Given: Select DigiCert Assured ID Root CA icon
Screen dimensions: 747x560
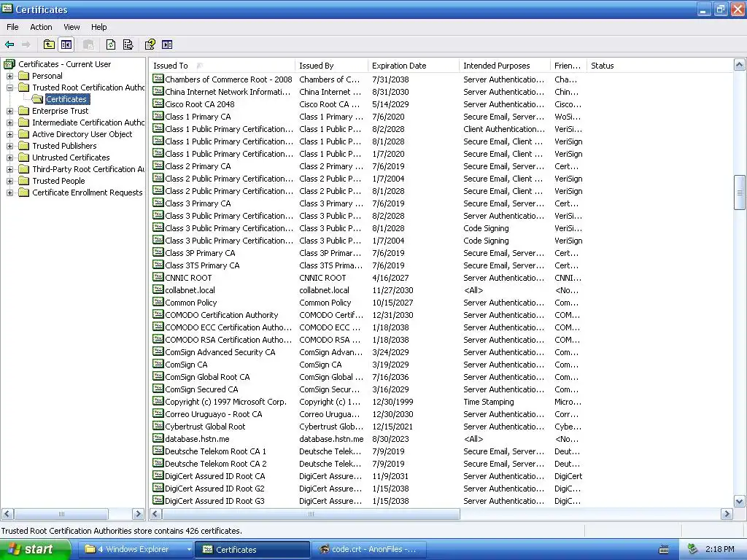Looking at the screenshot, I should (x=158, y=475).
